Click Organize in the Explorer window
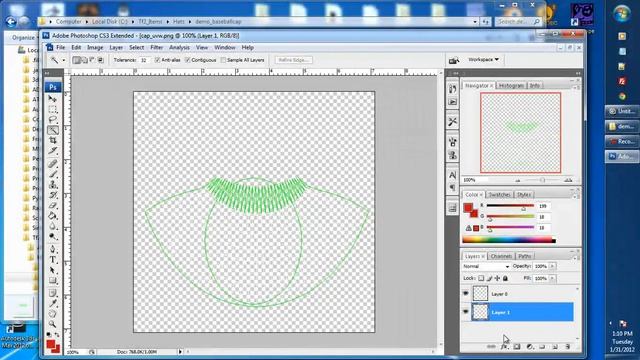The width and height of the screenshot is (640, 360). point(23,38)
